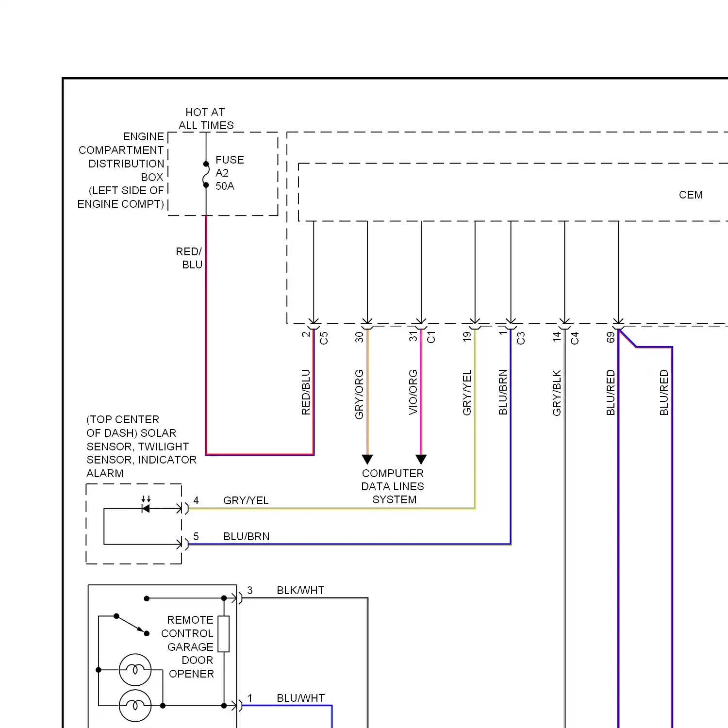Click the fuse symbol in distribution box
The height and width of the screenshot is (728, 728).
click(x=206, y=174)
